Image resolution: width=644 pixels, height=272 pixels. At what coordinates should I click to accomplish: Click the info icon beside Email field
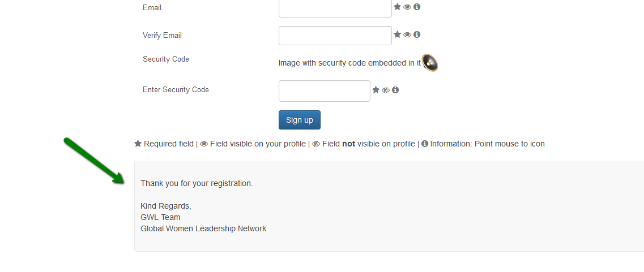click(x=417, y=7)
